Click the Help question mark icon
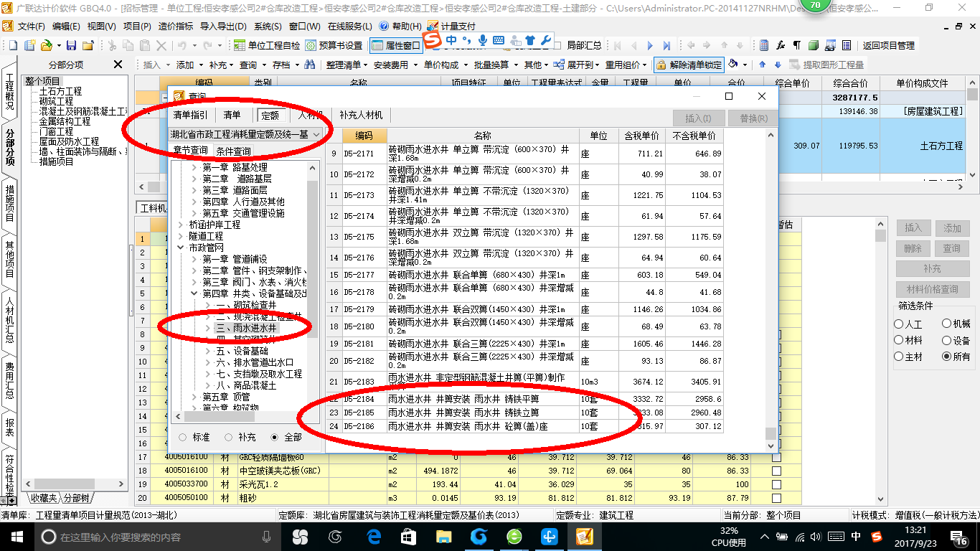Viewport: 980px width, 551px height. 384,26
